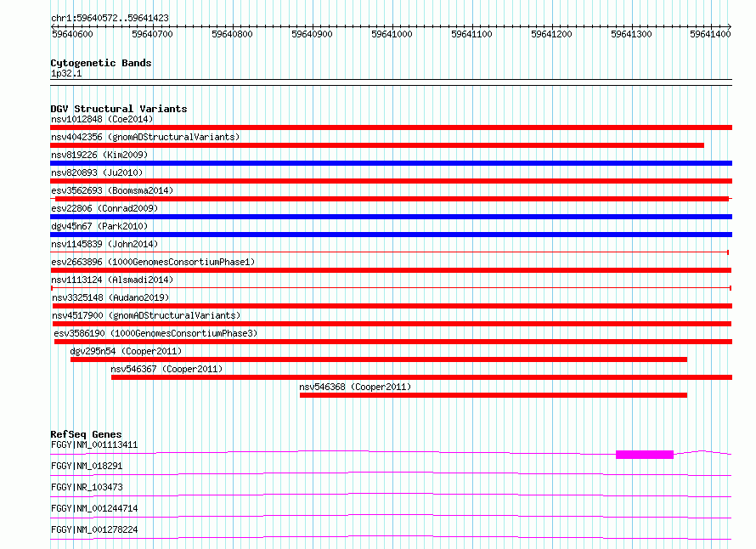Click the Cytogenetic Bands track title
The height and width of the screenshot is (549, 756).
point(101,63)
